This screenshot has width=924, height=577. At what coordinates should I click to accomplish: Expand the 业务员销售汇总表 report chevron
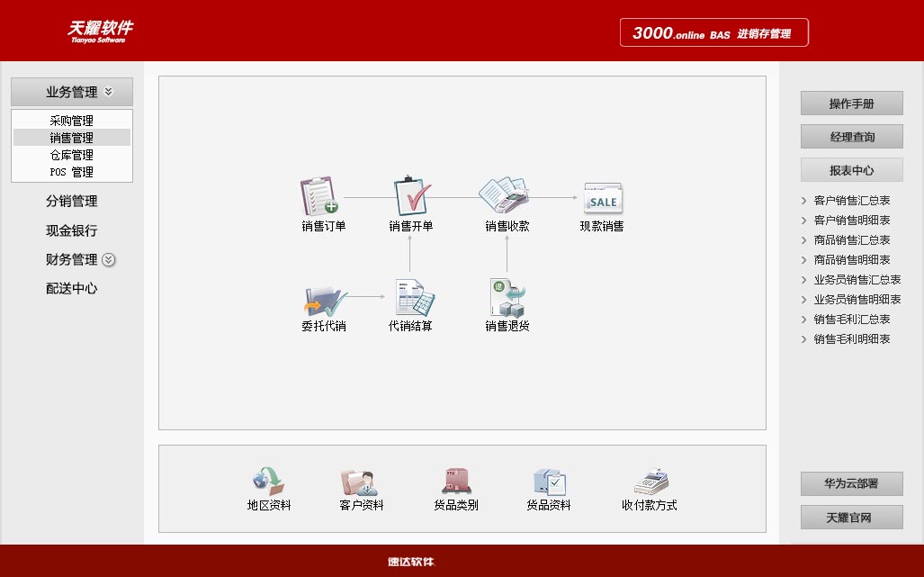click(803, 280)
